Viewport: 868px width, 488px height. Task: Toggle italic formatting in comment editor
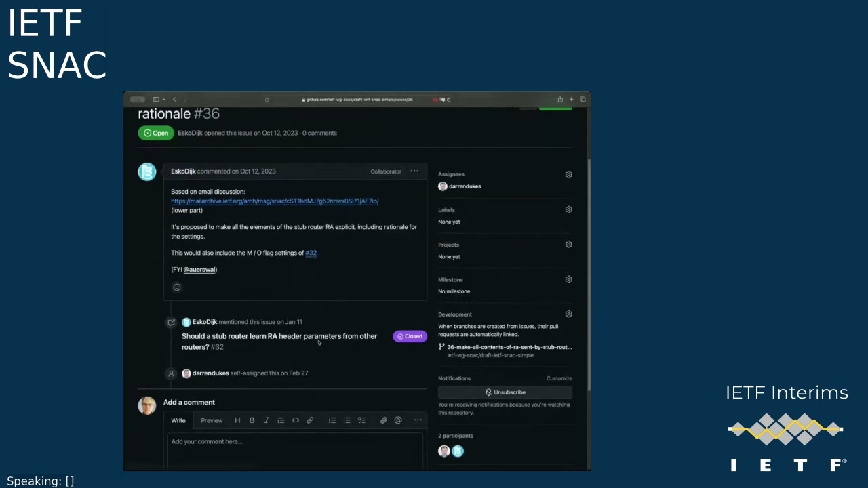tap(266, 420)
